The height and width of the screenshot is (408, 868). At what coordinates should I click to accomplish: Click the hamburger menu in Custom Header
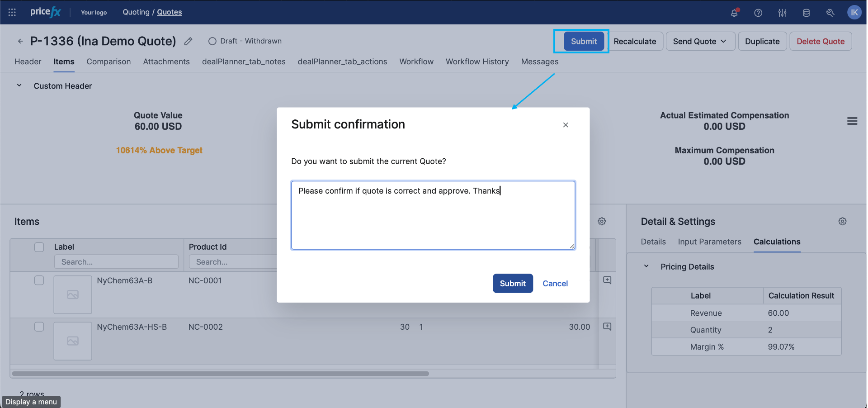[x=852, y=121]
